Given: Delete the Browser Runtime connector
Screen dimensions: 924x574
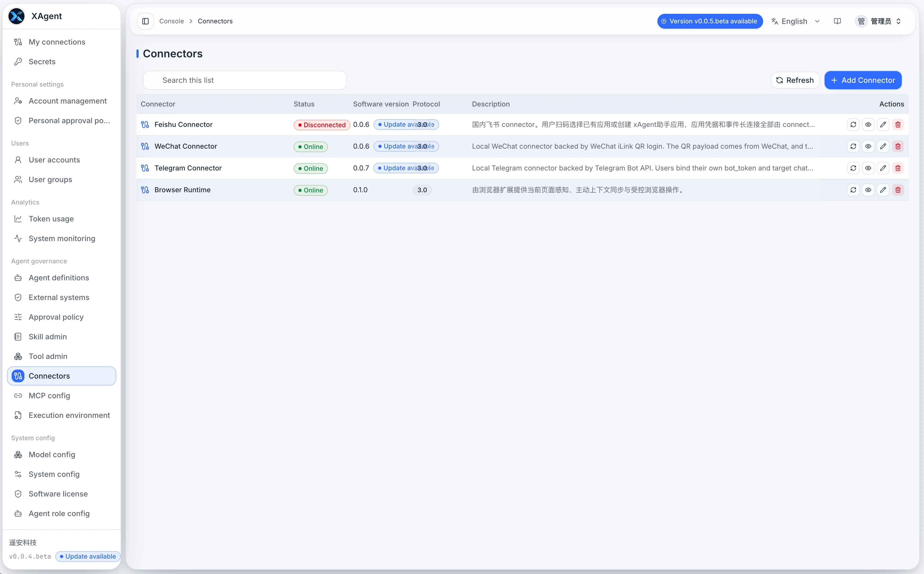Looking at the screenshot, I should click(x=898, y=190).
